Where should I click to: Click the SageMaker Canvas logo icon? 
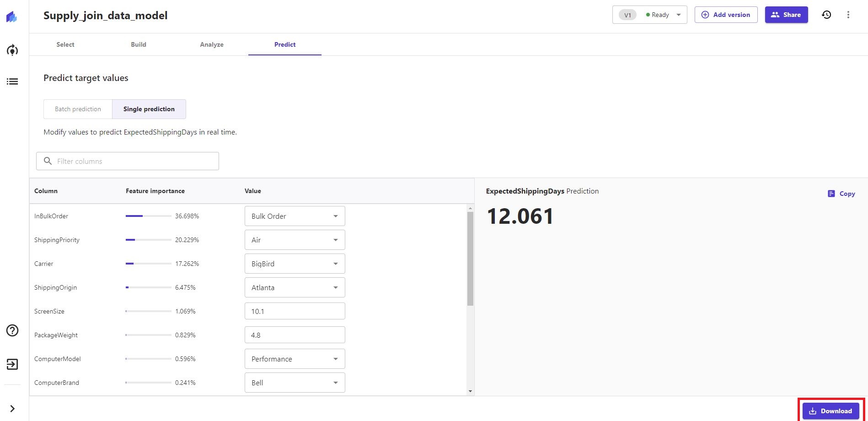coord(12,17)
